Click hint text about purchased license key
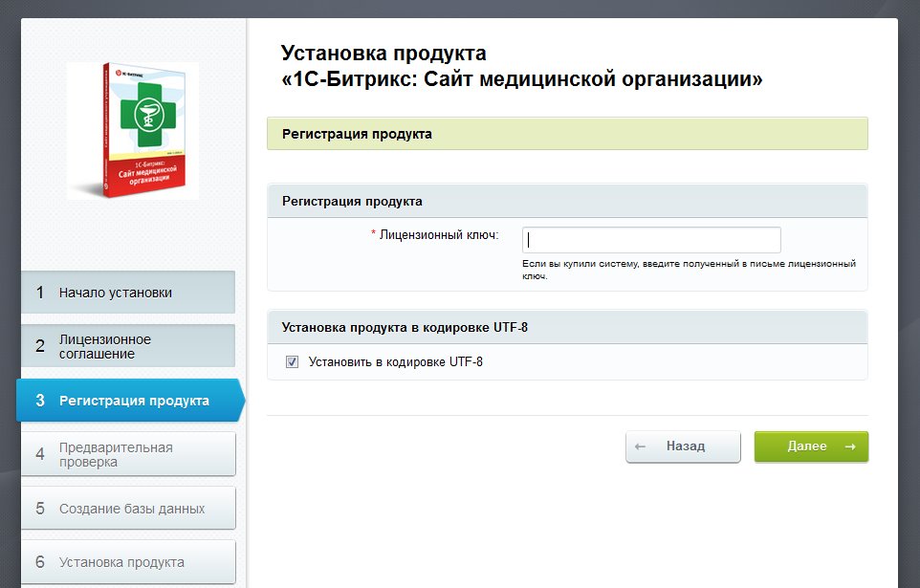Screen dimensions: 920x588 point(689,270)
